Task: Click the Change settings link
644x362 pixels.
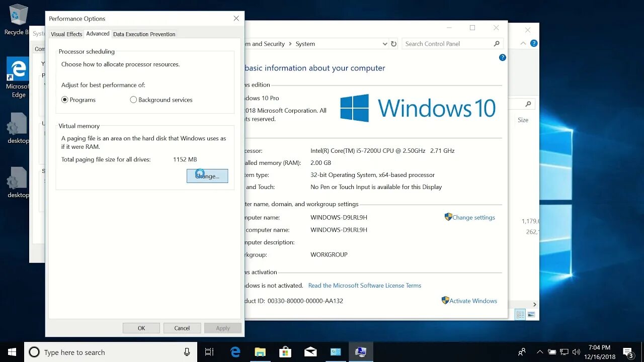Action: tap(473, 218)
